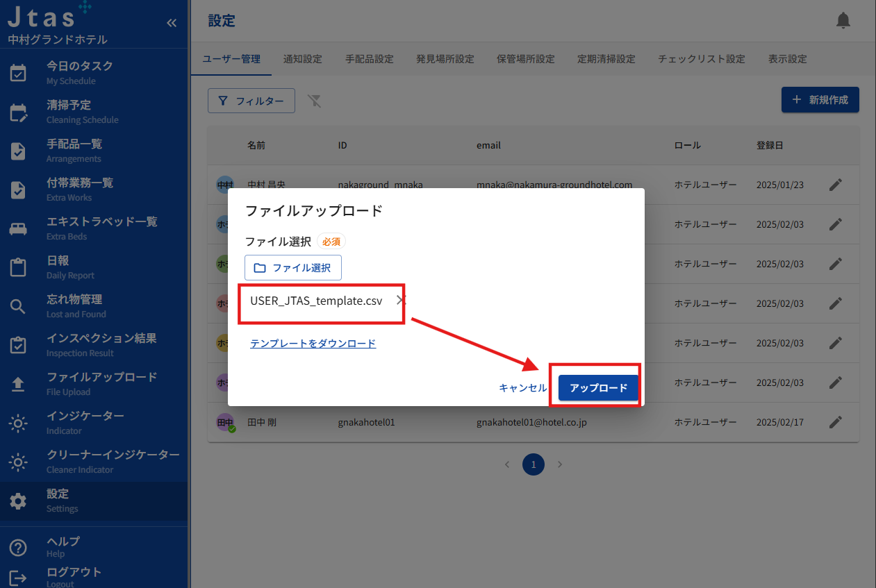Viewport: 876px width, 588px height.
Task: Collapse the sidebar with the double chevron
Action: pos(172,23)
